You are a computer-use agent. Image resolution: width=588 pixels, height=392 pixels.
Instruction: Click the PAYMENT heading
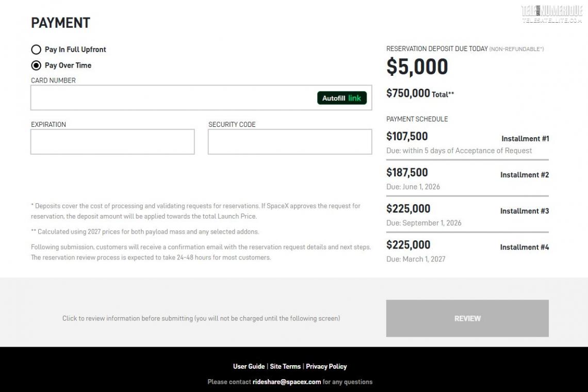point(60,23)
